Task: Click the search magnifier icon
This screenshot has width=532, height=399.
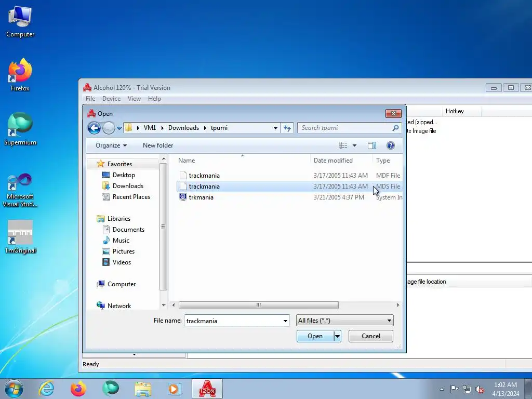Action: [395, 128]
